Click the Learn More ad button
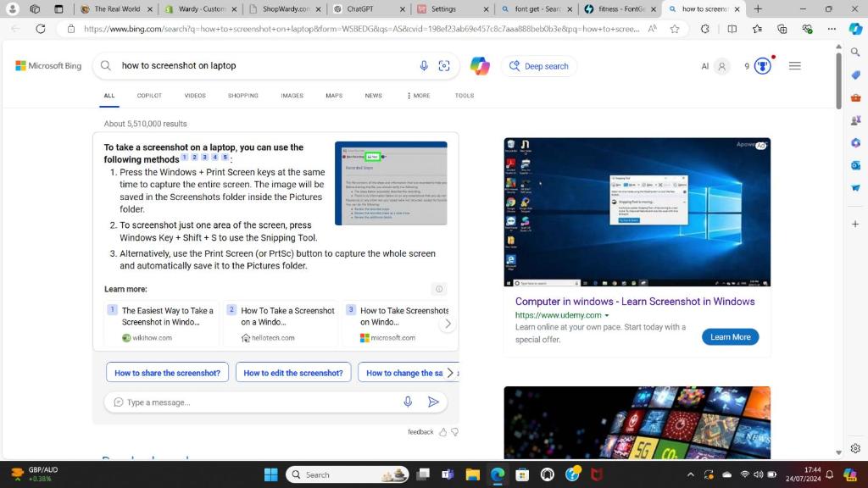This screenshot has height=488, width=868. click(730, 336)
